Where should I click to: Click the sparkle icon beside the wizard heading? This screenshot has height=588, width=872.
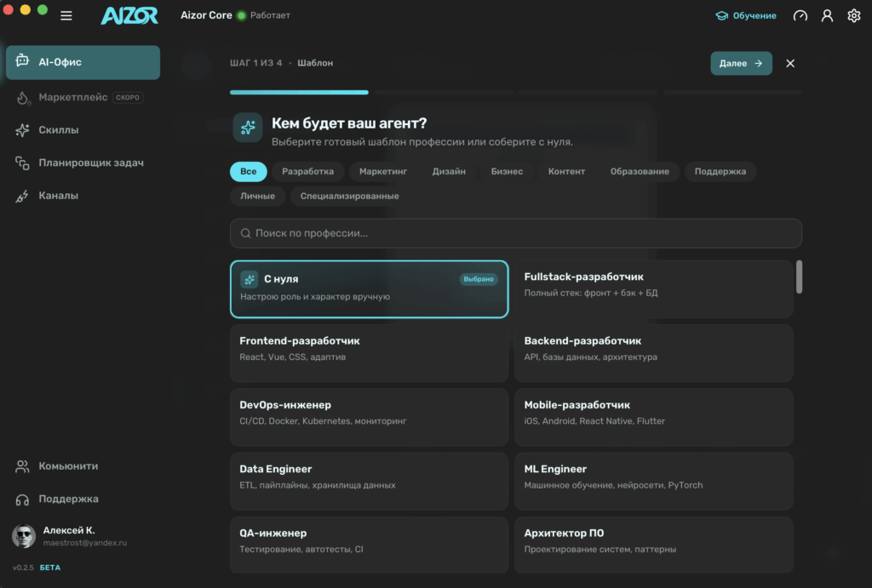(248, 128)
